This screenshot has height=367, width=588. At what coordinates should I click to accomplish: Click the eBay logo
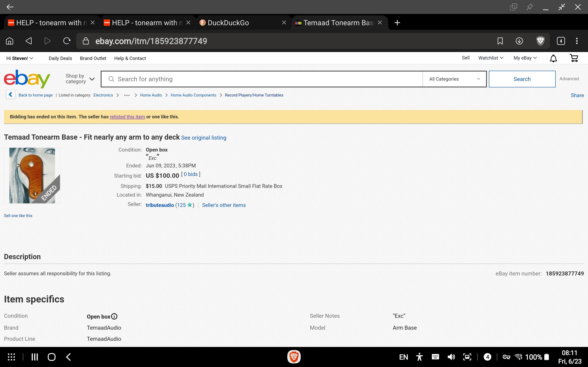tap(27, 79)
